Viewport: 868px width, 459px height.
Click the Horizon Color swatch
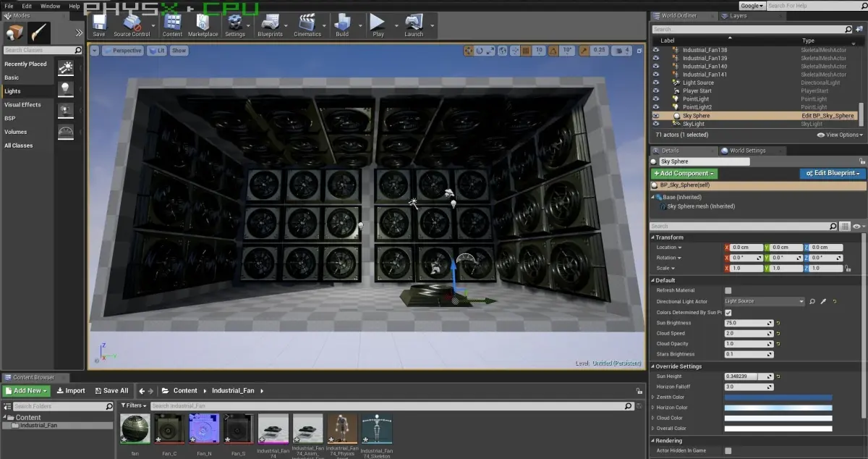click(x=778, y=408)
